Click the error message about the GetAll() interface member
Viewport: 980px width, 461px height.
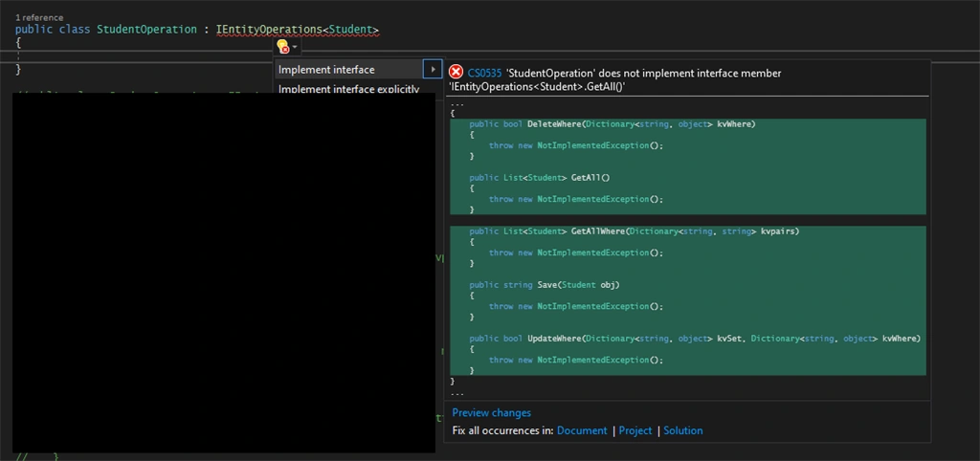pos(615,80)
